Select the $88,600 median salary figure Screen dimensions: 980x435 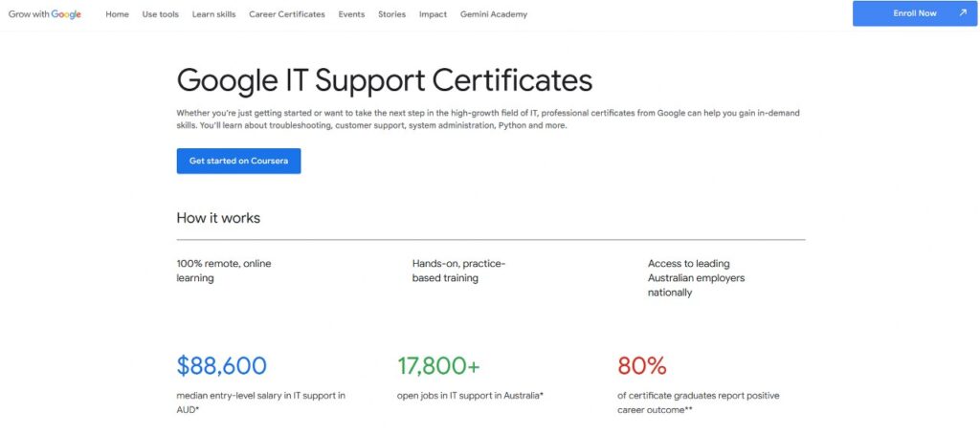pos(221,365)
